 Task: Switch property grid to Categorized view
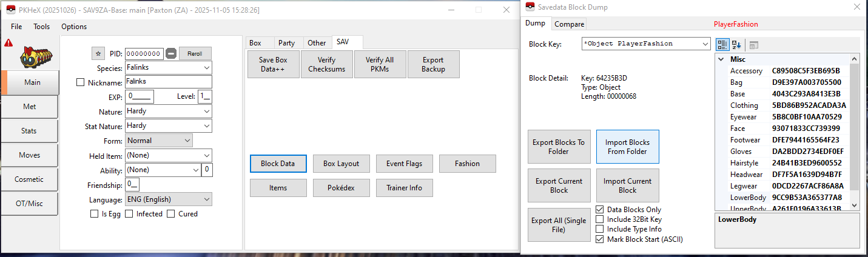point(722,45)
